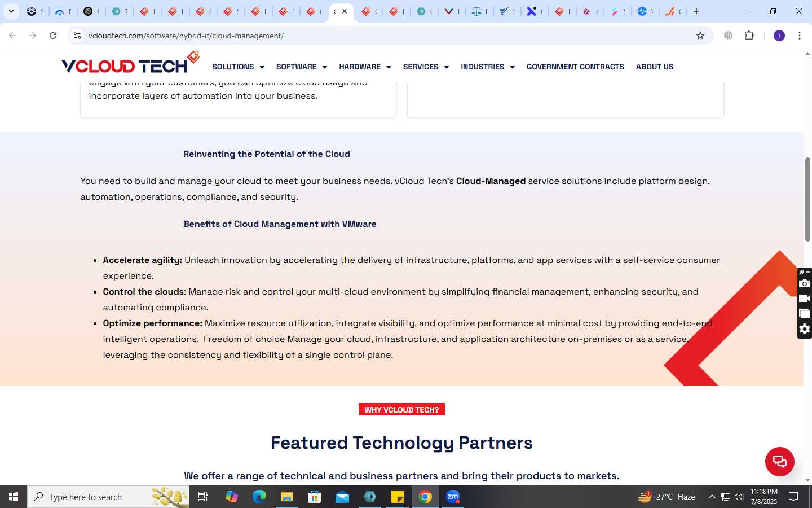Viewport: 812px width, 508px height.
Task: Open Government Contracts menu item
Action: coord(575,67)
